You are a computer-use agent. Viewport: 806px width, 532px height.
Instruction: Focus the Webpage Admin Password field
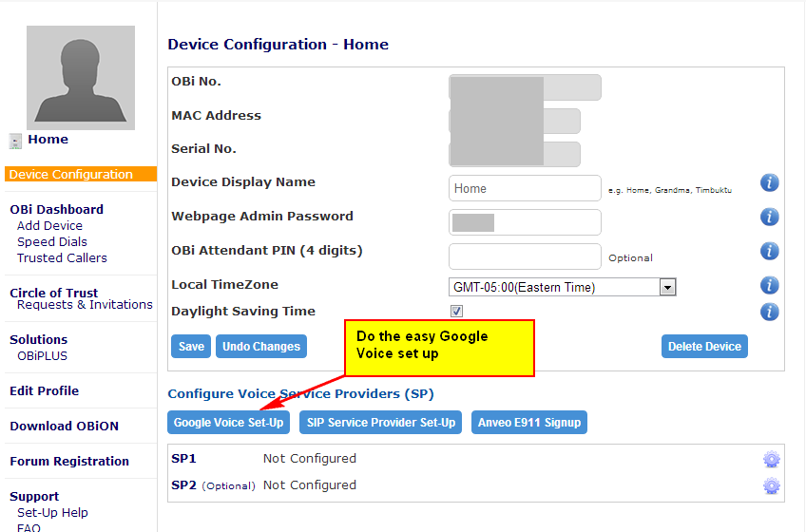tap(525, 222)
